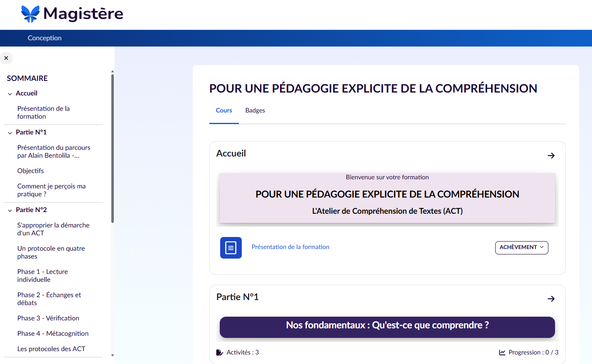592x364 pixels.
Task: Collapse Partie N°2 in the sidebar
Action: 9,210
